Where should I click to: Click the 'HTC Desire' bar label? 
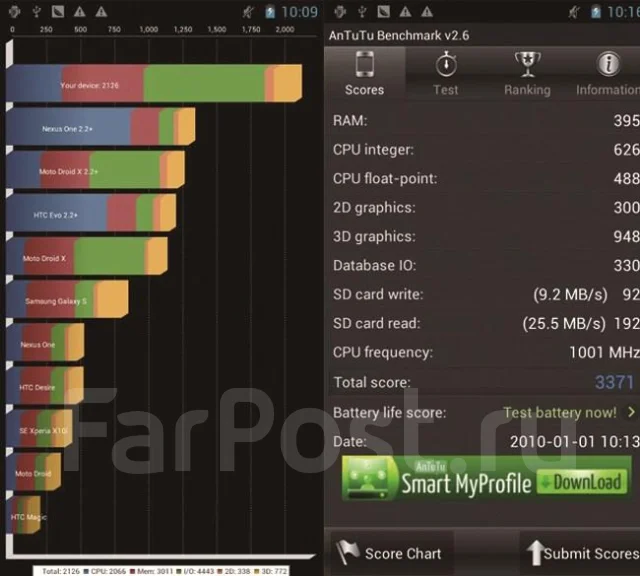[x=37, y=387]
